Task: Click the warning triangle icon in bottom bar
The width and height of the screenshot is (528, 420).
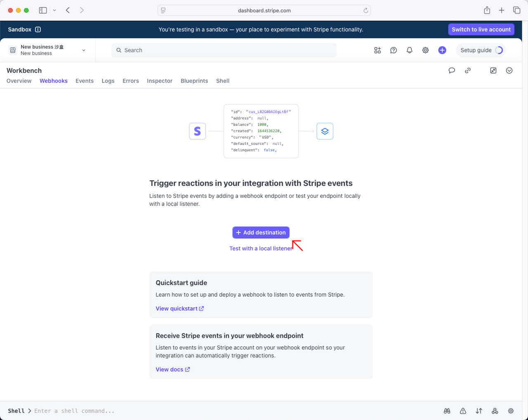Action: click(463, 411)
